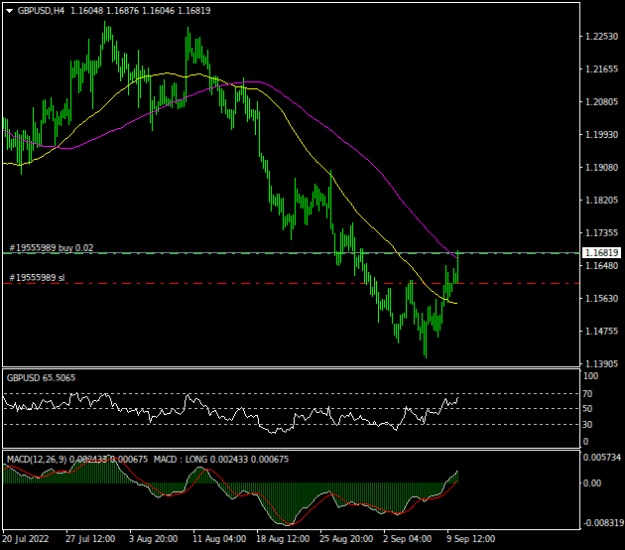Click the 1.19930 price scale label
The height and width of the screenshot is (550, 625).
click(x=601, y=135)
